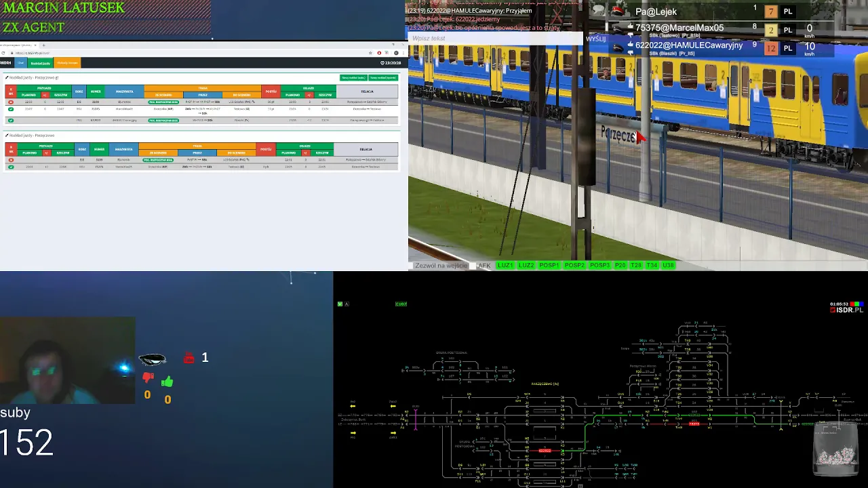This screenshot has width=868, height=488.
Task: Click the PL flag badge for Pa@Lejek
Action: click(788, 12)
